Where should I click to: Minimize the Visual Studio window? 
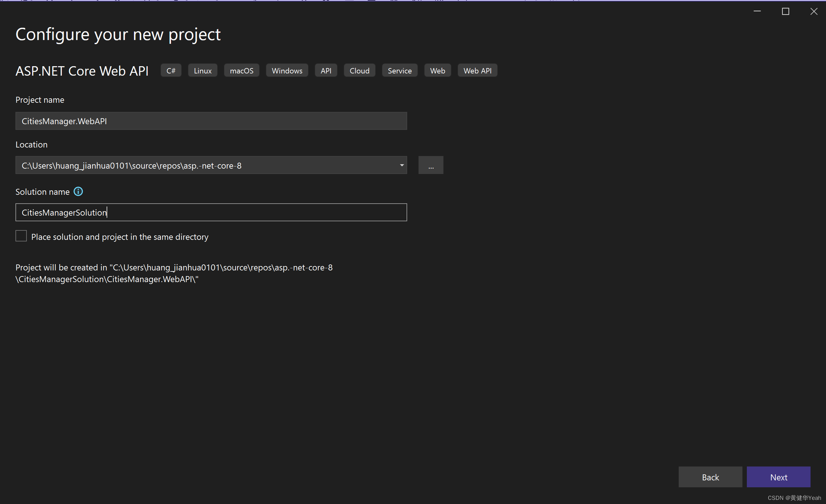click(757, 11)
